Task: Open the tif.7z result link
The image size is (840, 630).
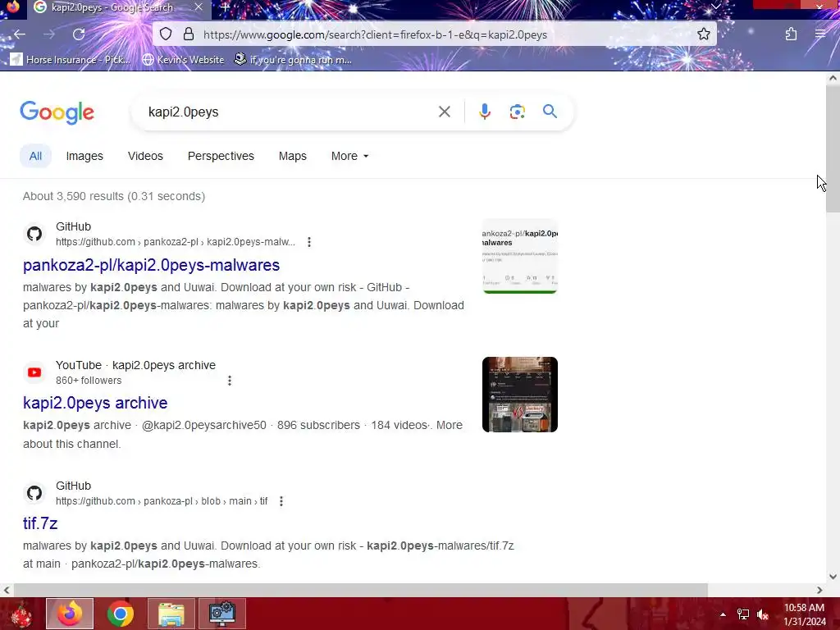Action: coord(40,523)
